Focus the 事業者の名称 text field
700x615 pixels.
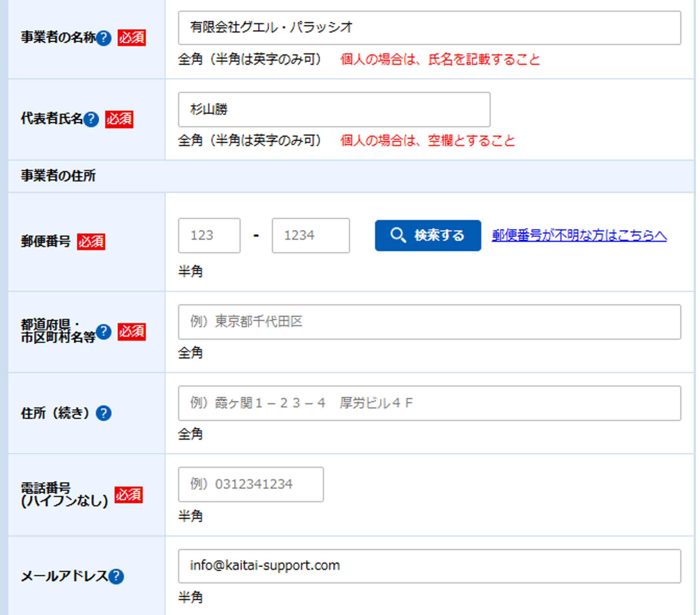(x=429, y=28)
